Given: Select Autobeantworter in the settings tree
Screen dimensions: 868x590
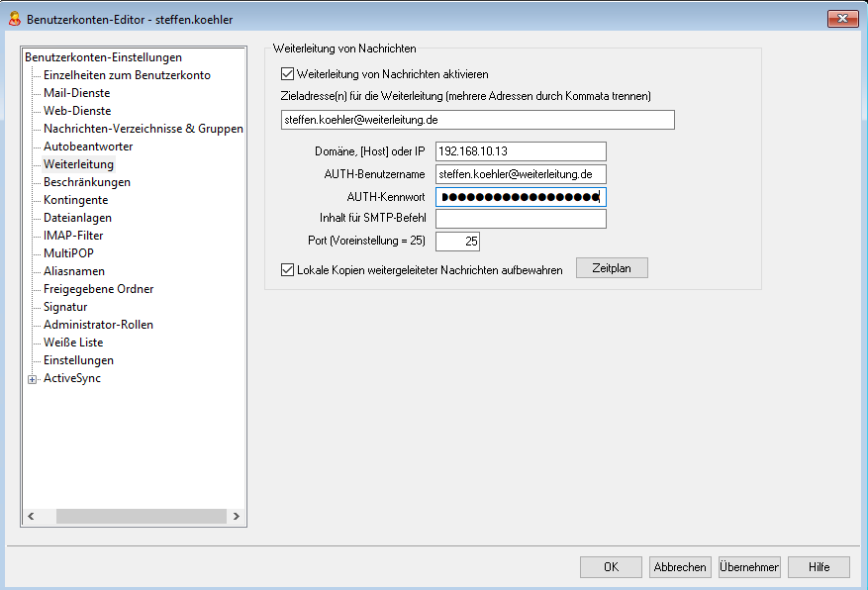Looking at the screenshot, I should tap(87, 147).
